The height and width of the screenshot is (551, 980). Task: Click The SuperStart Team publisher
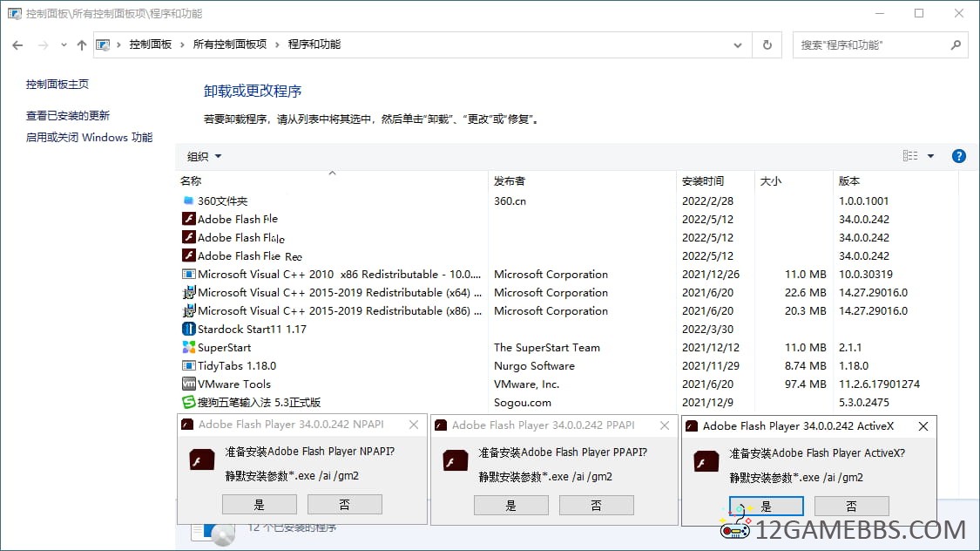[547, 347]
